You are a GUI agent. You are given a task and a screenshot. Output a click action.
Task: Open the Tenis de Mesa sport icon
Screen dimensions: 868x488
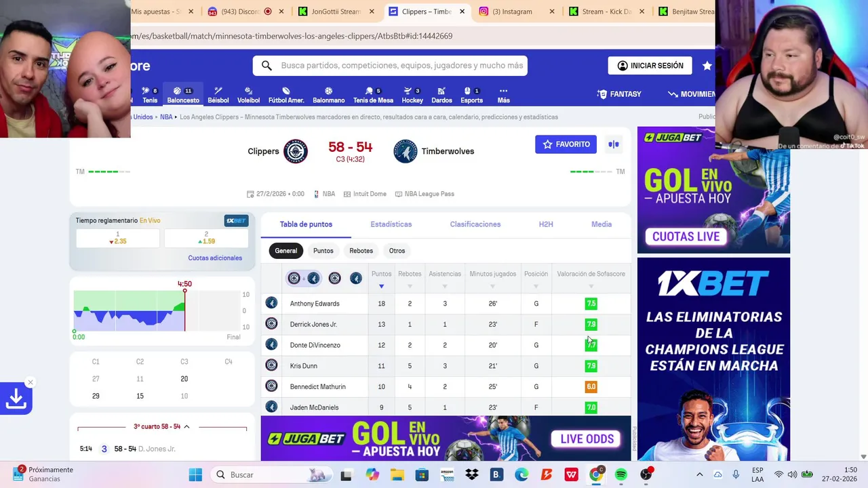373,95
